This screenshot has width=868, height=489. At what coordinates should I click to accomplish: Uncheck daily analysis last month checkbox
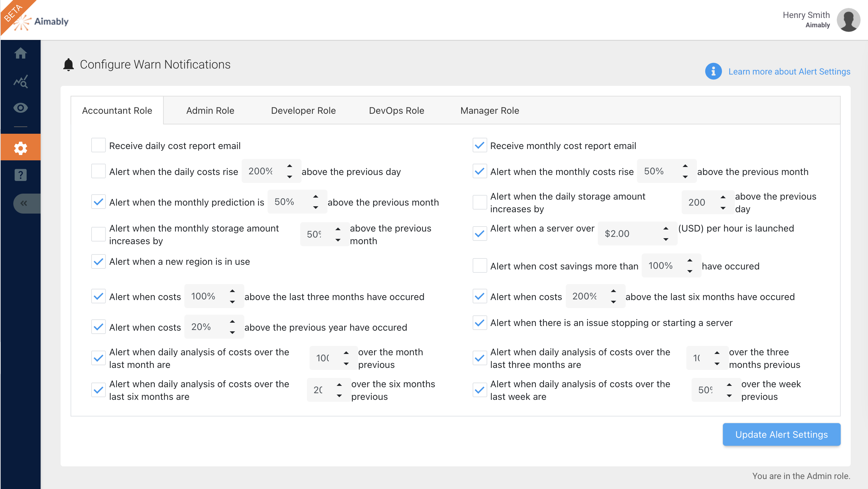point(99,358)
